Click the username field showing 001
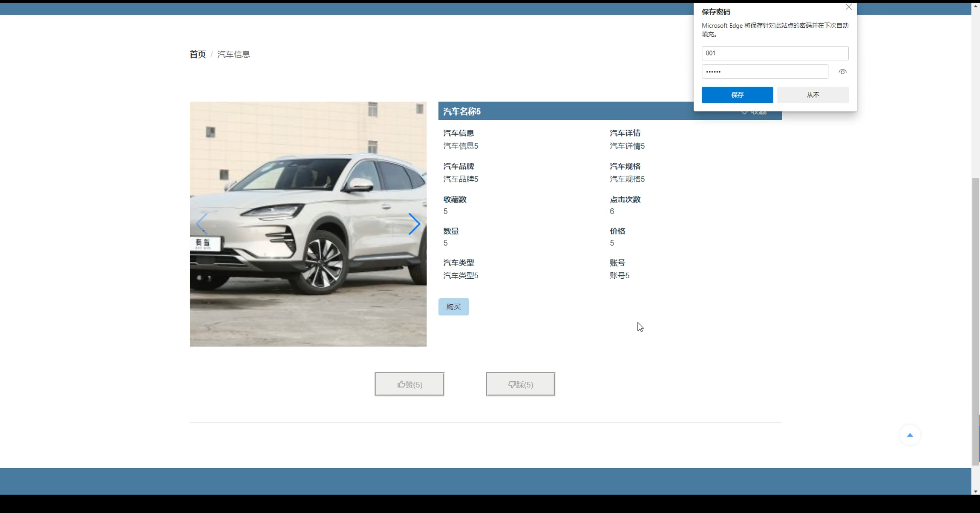Image resolution: width=980 pixels, height=513 pixels. point(774,53)
